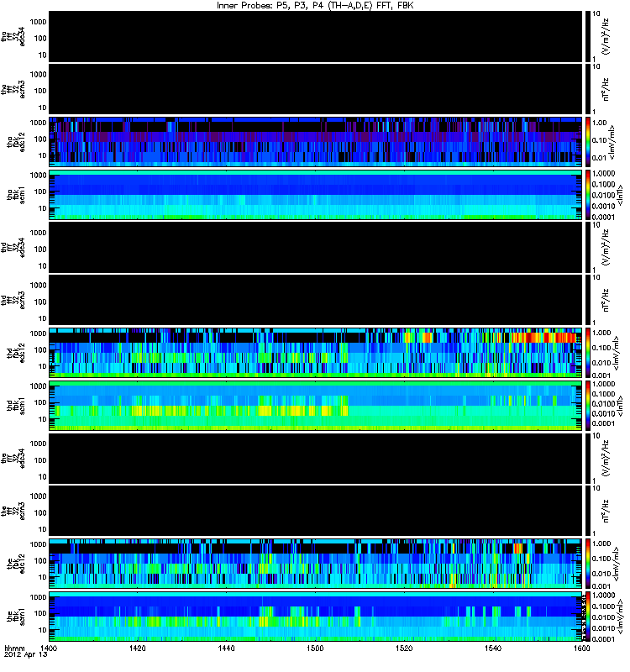Click the thd fbk edc12 color bar
Image resolution: width=630 pixels, height=672 pixels.
(x=588, y=353)
